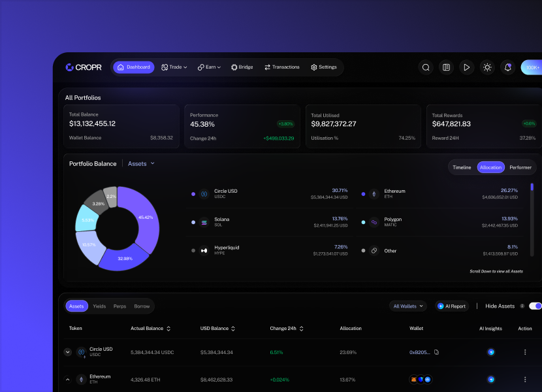Open action menu for Circle USD row
Viewport: 542px width, 392px height.
[525, 352]
